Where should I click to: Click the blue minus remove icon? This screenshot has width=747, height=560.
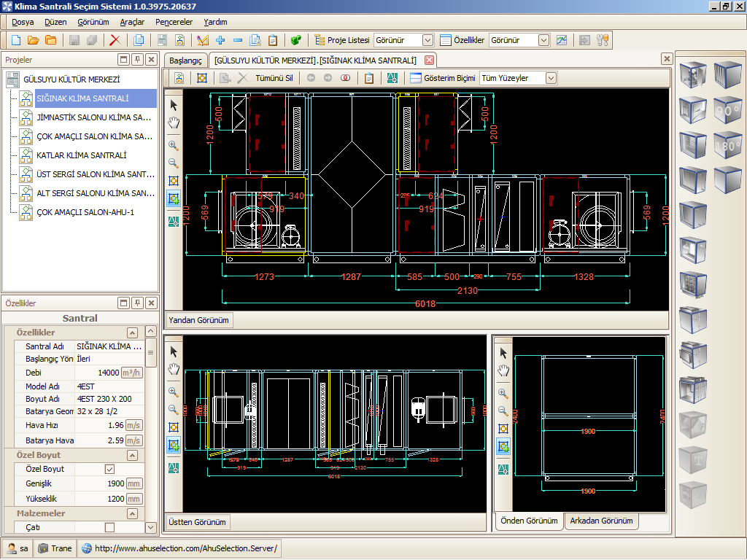coord(238,41)
